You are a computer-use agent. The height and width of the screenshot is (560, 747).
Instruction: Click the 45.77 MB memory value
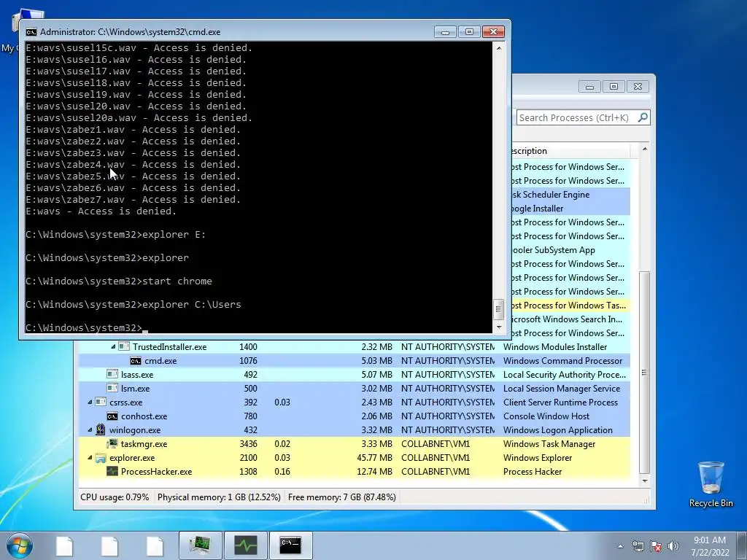click(374, 458)
